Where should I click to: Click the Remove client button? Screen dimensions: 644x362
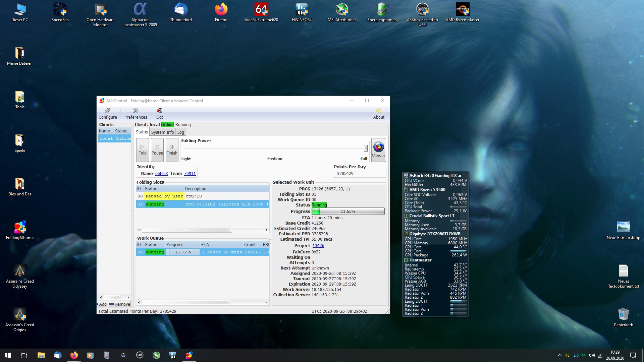(x=119, y=304)
